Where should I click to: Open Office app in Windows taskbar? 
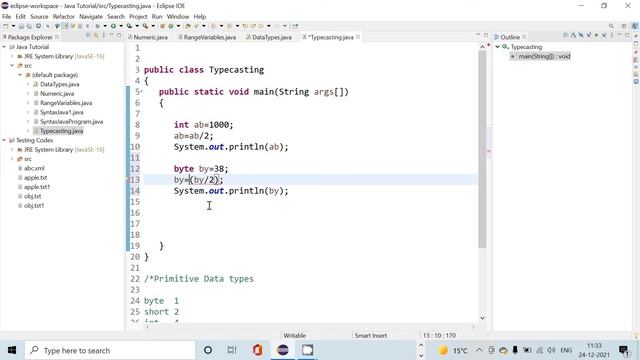click(x=257, y=350)
